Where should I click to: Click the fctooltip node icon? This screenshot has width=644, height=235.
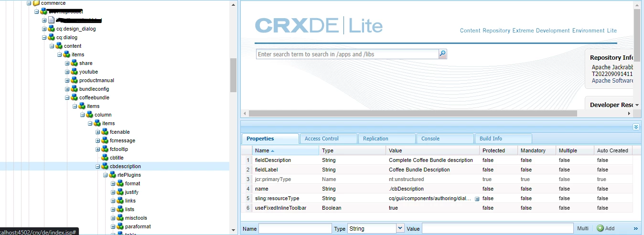pos(105,149)
